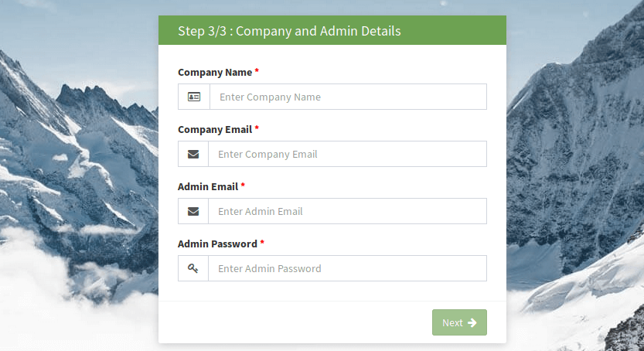Activate the Enter Admin Password field
Image resolution: width=644 pixels, height=351 pixels.
click(x=347, y=268)
